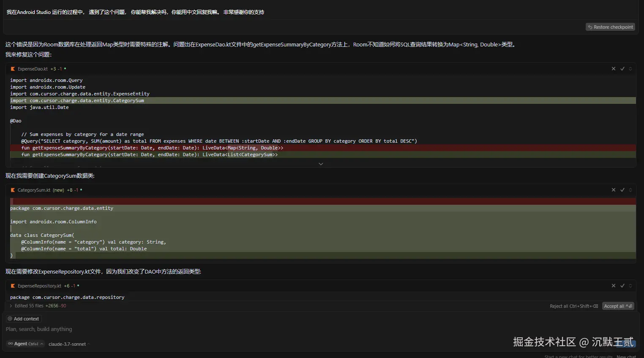Click the package com.cursor.charge.data.entity line
The height and width of the screenshot is (358, 644).
pos(62,208)
